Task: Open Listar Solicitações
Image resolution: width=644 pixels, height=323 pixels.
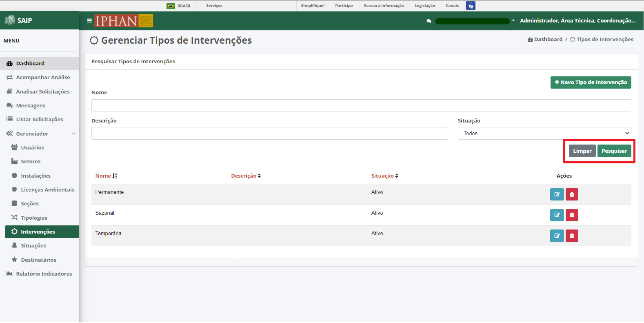Action: point(40,120)
